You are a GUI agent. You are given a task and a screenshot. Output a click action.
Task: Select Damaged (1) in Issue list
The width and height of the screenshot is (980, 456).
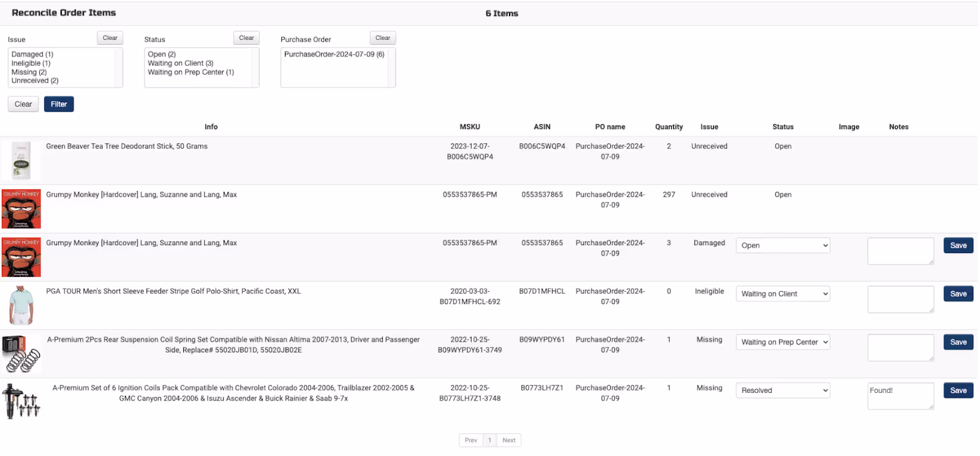pos(32,55)
